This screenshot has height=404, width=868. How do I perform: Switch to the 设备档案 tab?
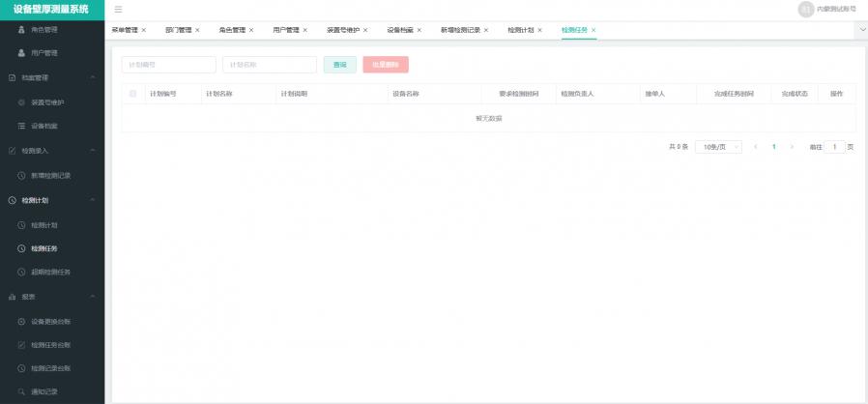click(400, 30)
